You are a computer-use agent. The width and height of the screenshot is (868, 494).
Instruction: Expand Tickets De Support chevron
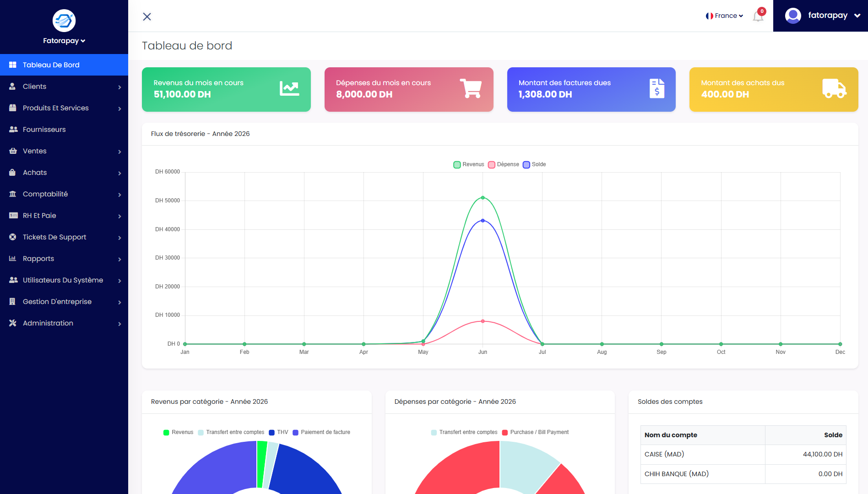click(119, 238)
